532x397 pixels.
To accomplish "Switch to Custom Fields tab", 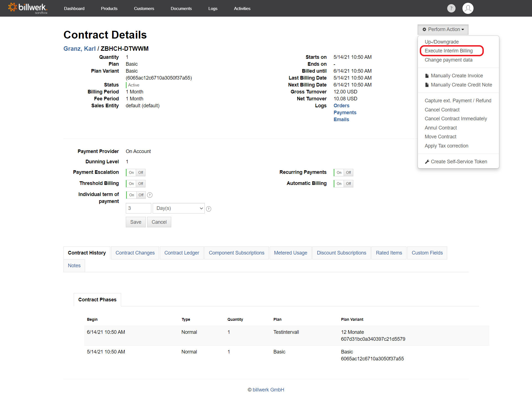I will click(x=427, y=253).
